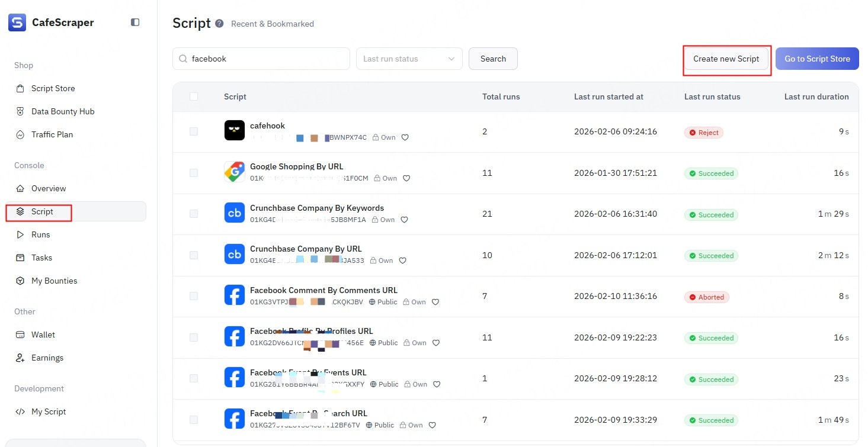Click the heart icon in the 2026-02-09 19:28:12 row
The width and height of the screenshot is (868, 447).
437,384
